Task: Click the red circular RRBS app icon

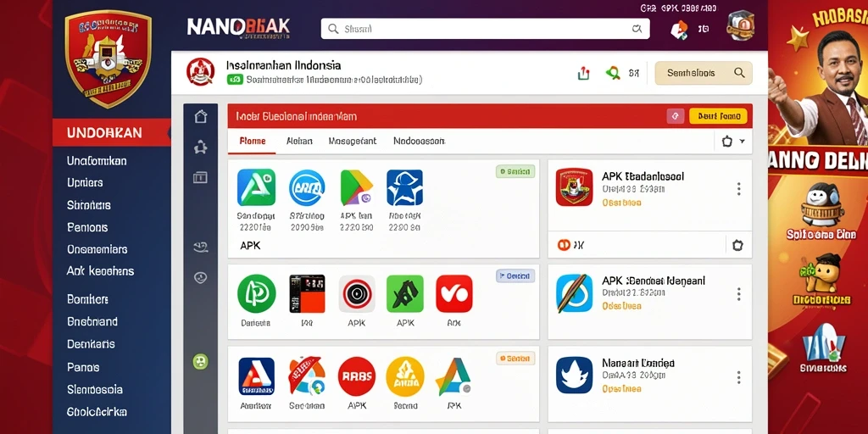Action: click(357, 376)
